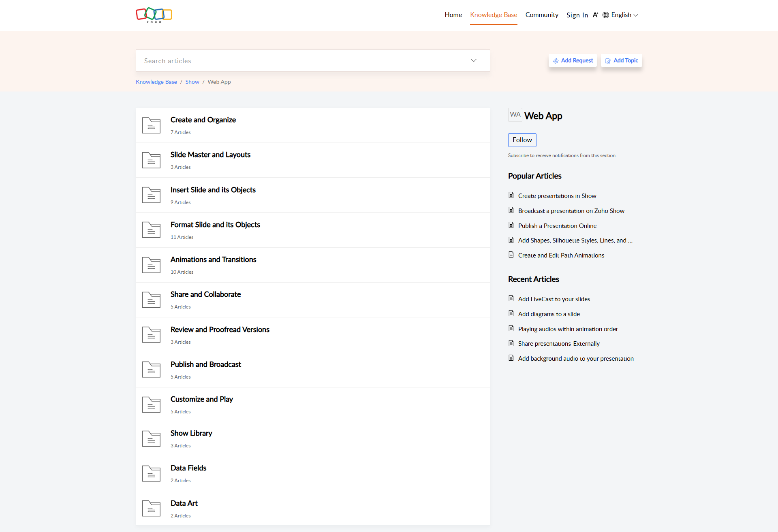
Task: Click the WA Web App badge icon
Action: 515,115
